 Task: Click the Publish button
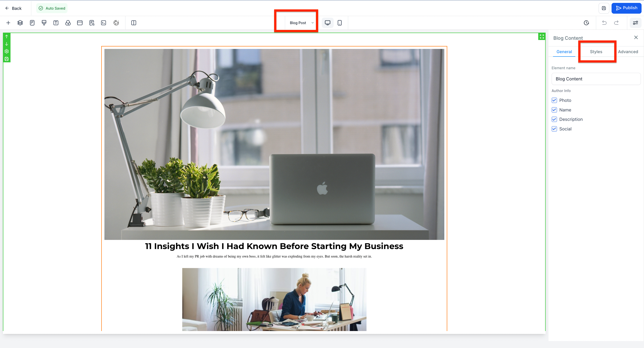pyautogui.click(x=626, y=8)
